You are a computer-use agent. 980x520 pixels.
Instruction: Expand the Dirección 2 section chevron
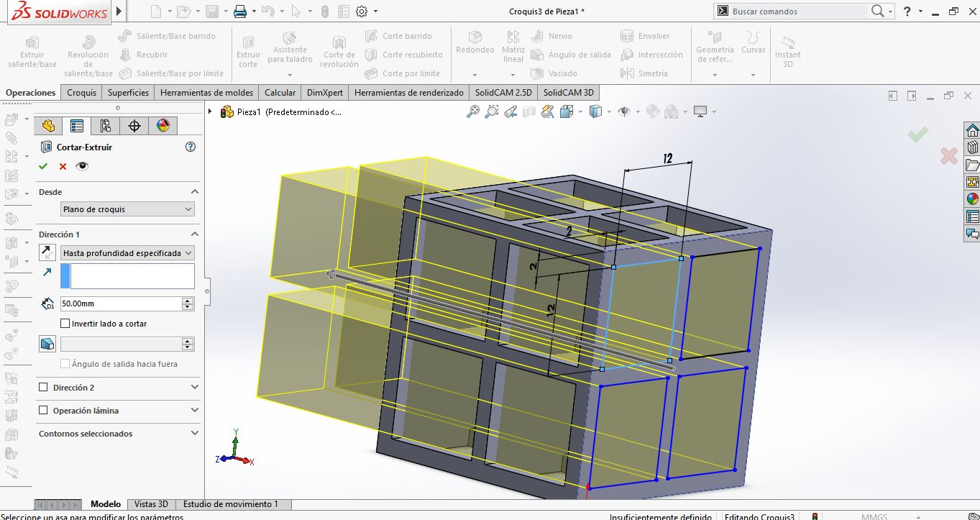(194, 388)
